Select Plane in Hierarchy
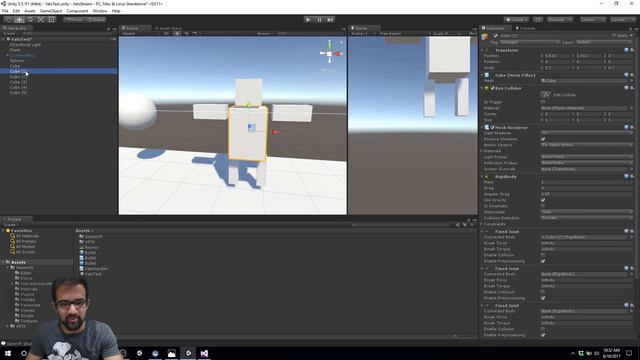This screenshot has height=360, width=640. click(x=15, y=50)
